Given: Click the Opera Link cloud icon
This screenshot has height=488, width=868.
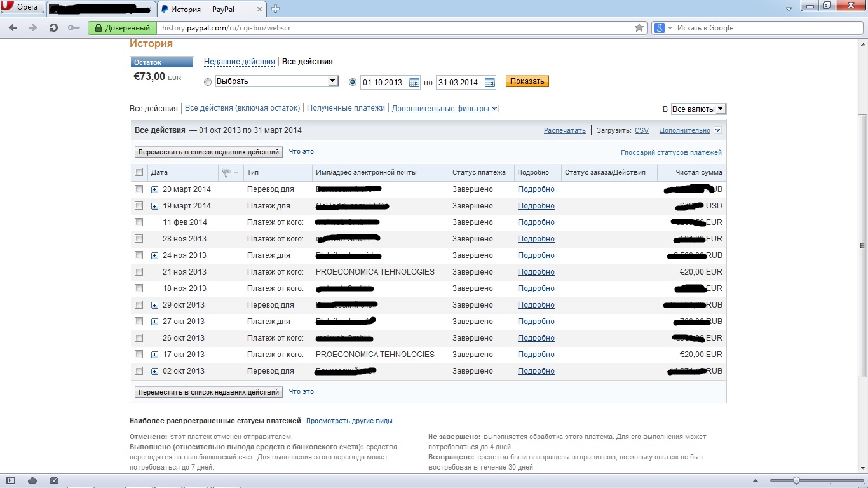Looking at the screenshot, I should [x=32, y=480].
